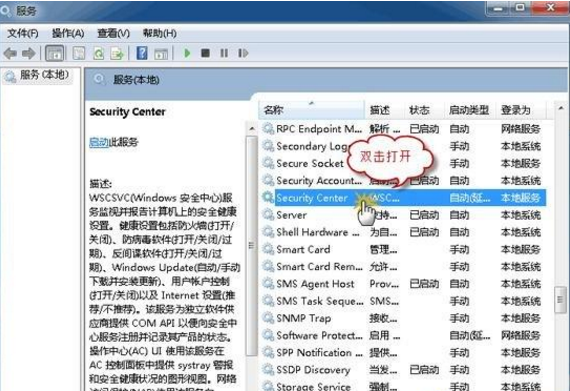This screenshot has width=570, height=391.
Task: Sort by the 名称 column header
Action: [311, 110]
